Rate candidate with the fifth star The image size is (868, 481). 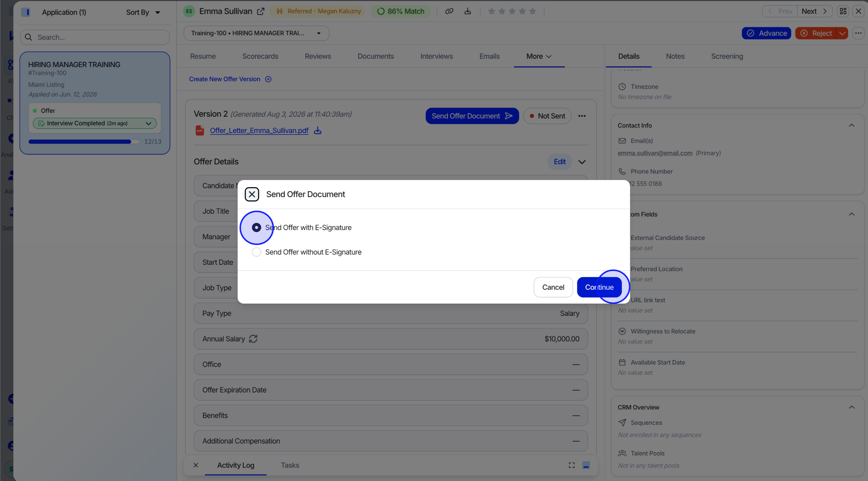point(533,11)
